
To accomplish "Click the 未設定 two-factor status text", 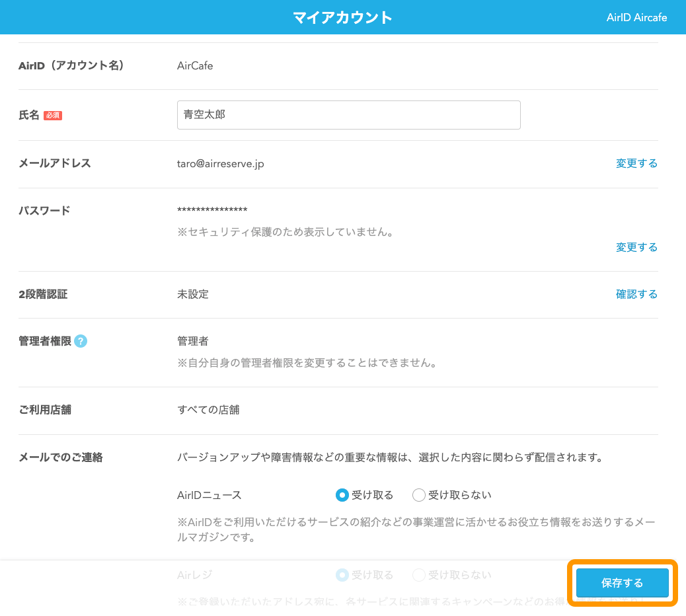I will (x=192, y=293).
